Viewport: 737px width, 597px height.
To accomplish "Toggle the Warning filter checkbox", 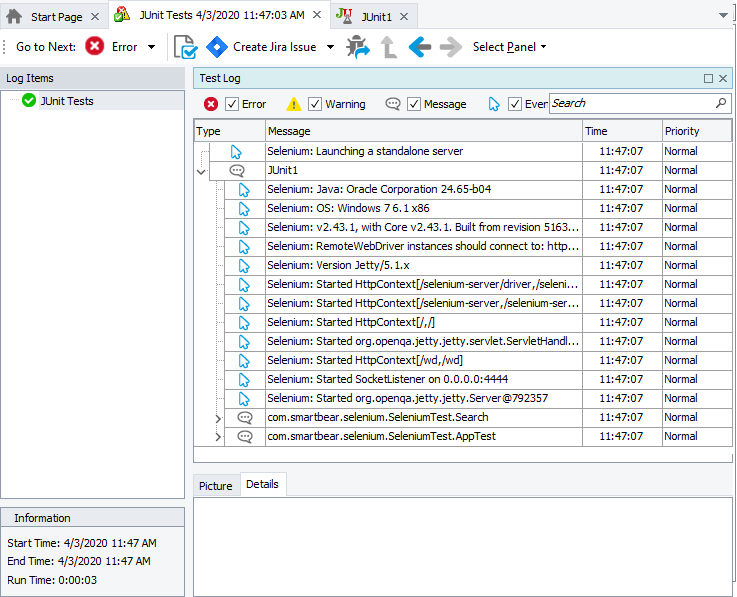I will (x=315, y=104).
